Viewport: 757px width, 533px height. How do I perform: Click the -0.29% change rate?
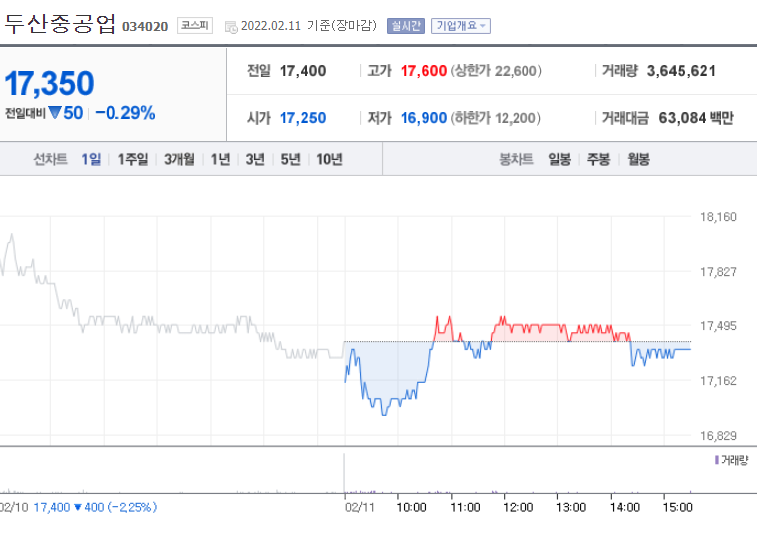click(126, 113)
